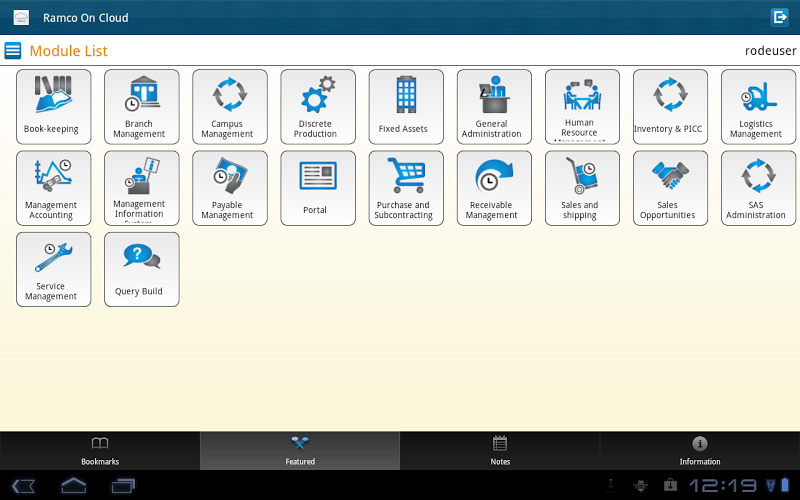Viewport: 800px width, 500px height.
Task: Click the logout icon in header
Action: point(780,17)
